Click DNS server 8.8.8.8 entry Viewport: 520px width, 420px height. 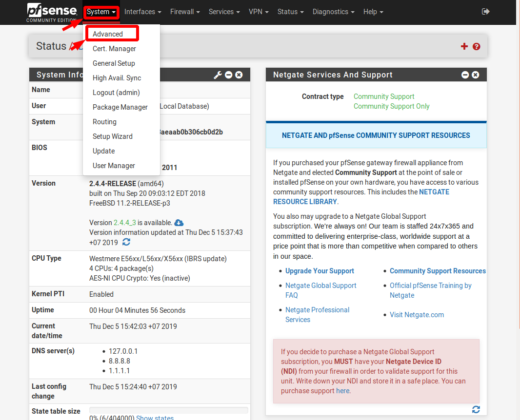point(120,361)
